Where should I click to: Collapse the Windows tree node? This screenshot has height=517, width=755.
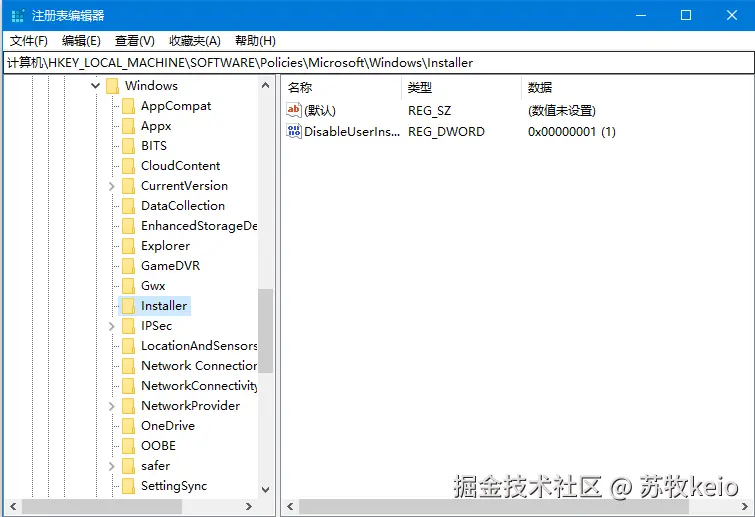[95, 86]
